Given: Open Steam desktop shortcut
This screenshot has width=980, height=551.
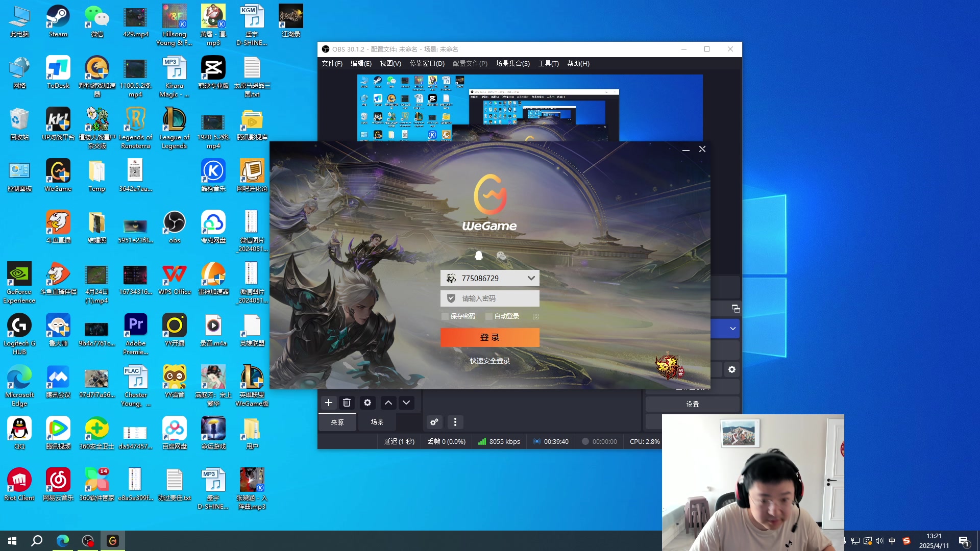Looking at the screenshot, I should pos(58,21).
